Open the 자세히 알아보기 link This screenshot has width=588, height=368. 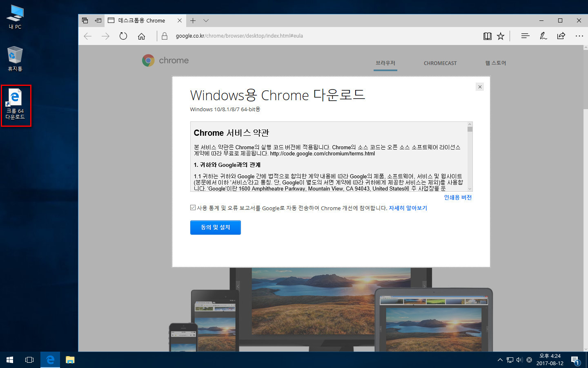pyautogui.click(x=408, y=208)
